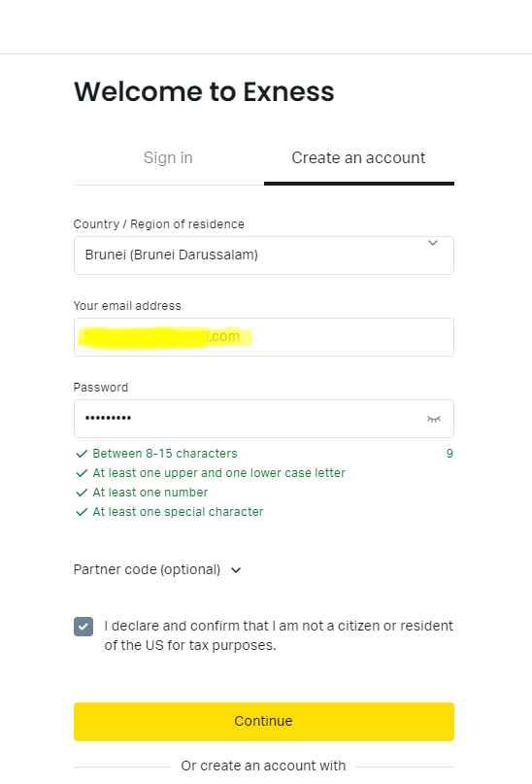Screen dimensions: 532x784
Task: Uncheck the US tax declaration checkbox
Action: pyautogui.click(x=83, y=627)
